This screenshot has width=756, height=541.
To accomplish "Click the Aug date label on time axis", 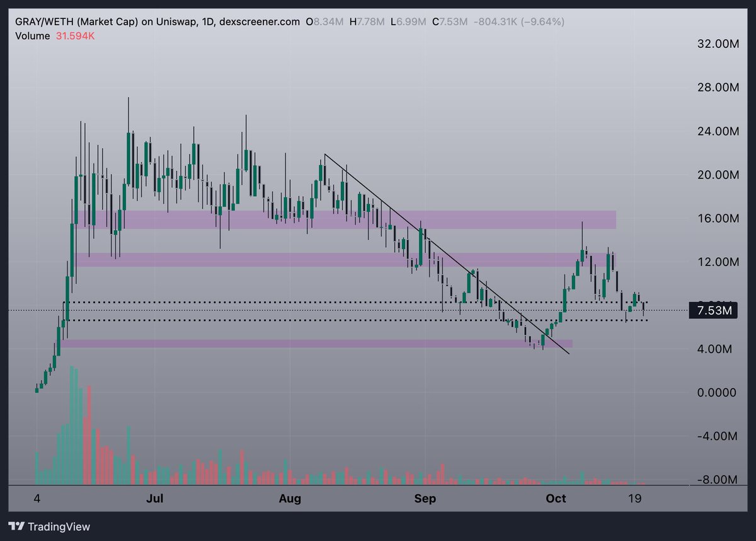I will click(x=289, y=499).
